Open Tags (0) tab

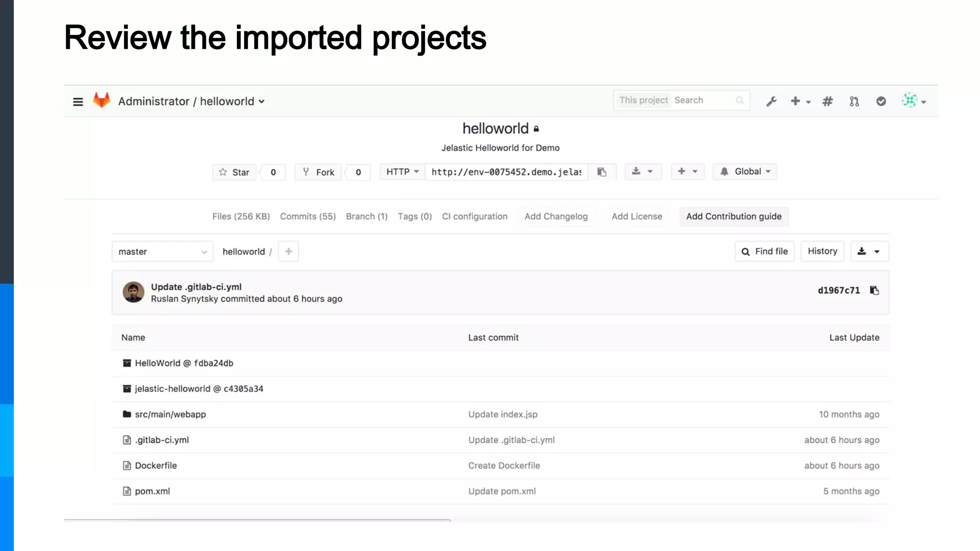(415, 216)
